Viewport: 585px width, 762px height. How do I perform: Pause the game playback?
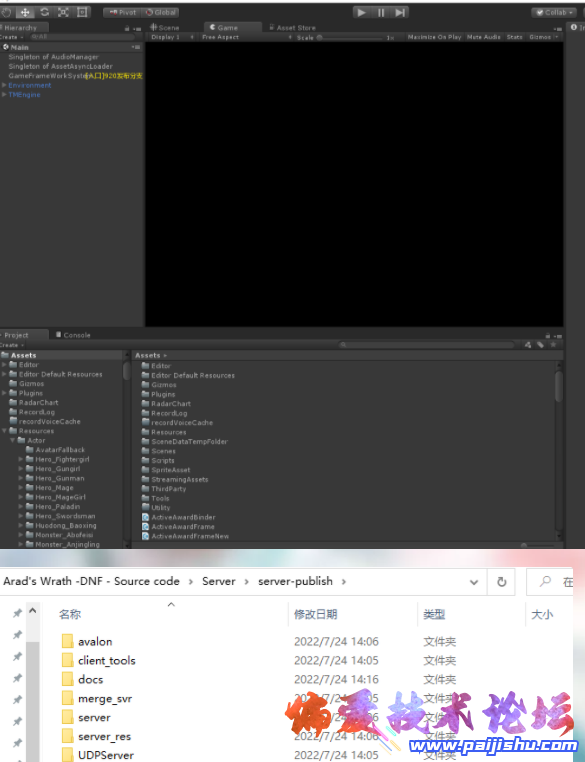381,12
